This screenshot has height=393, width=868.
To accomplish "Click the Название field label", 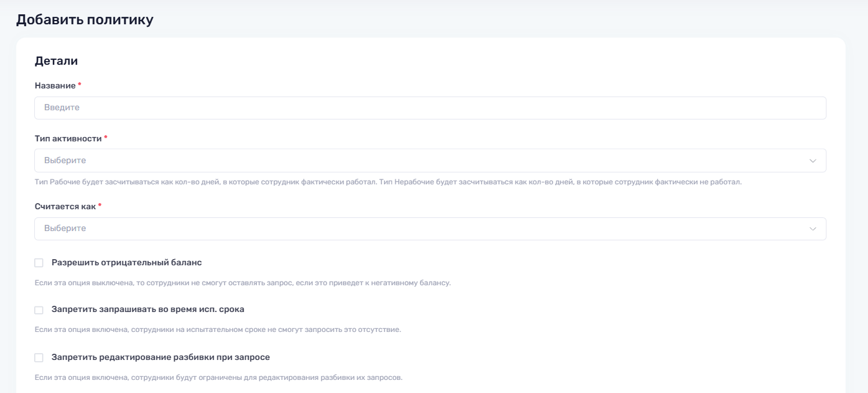I will (55, 85).
